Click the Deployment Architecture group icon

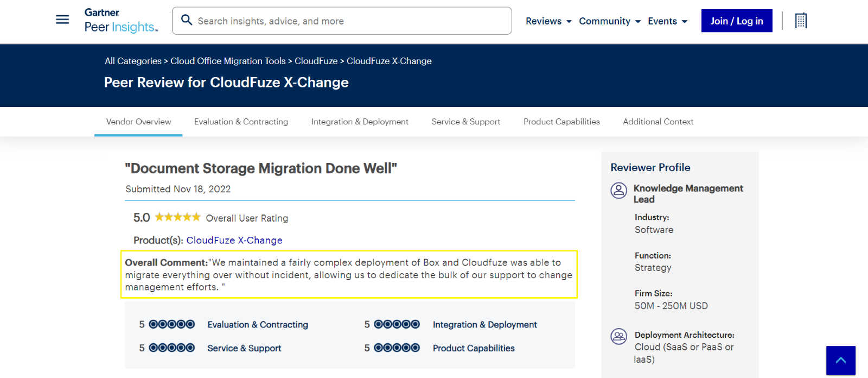618,337
